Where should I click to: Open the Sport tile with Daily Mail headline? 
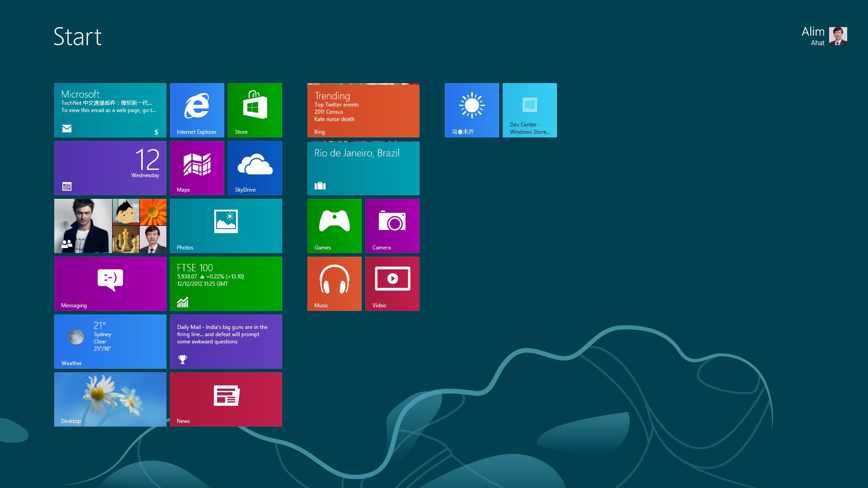tap(226, 342)
